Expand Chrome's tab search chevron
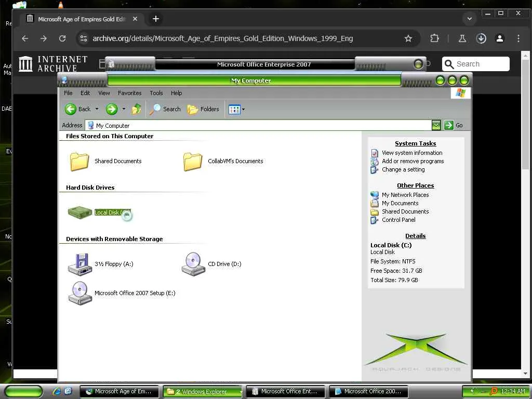Screen dimensions: 532x399 470,19
